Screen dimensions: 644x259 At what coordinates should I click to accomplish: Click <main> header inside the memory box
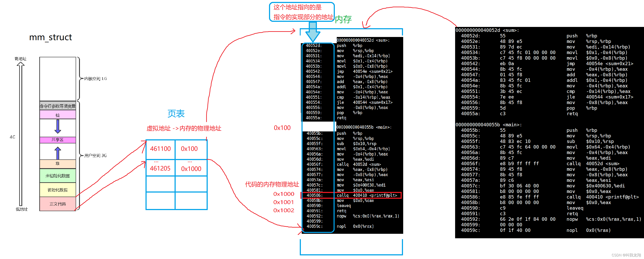[x=364, y=127]
